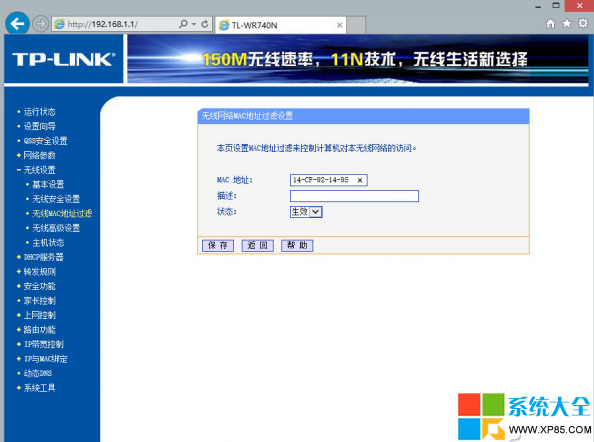Expand DHCP服务器 in the sidebar

coord(44,257)
